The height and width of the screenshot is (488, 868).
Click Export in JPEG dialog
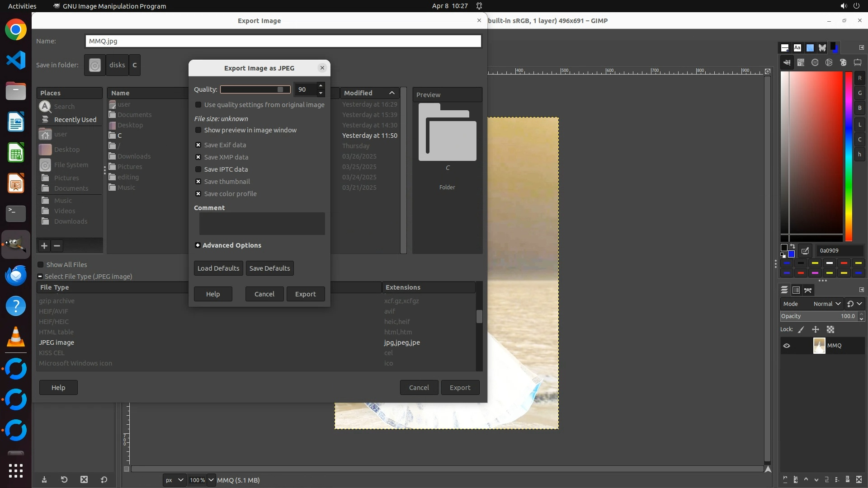[x=305, y=294]
